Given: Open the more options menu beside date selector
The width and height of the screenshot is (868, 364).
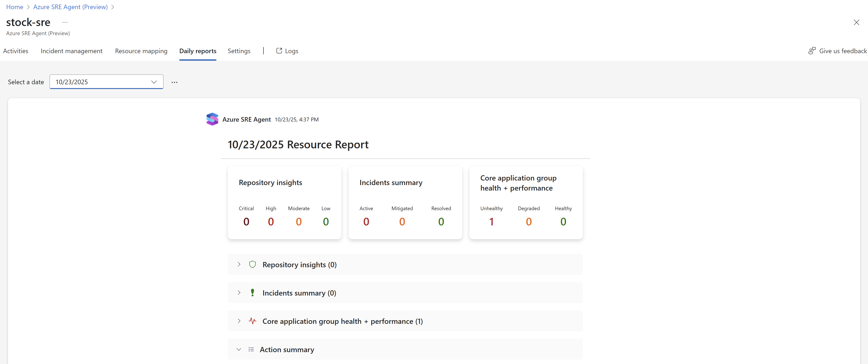Looking at the screenshot, I should click(x=174, y=82).
